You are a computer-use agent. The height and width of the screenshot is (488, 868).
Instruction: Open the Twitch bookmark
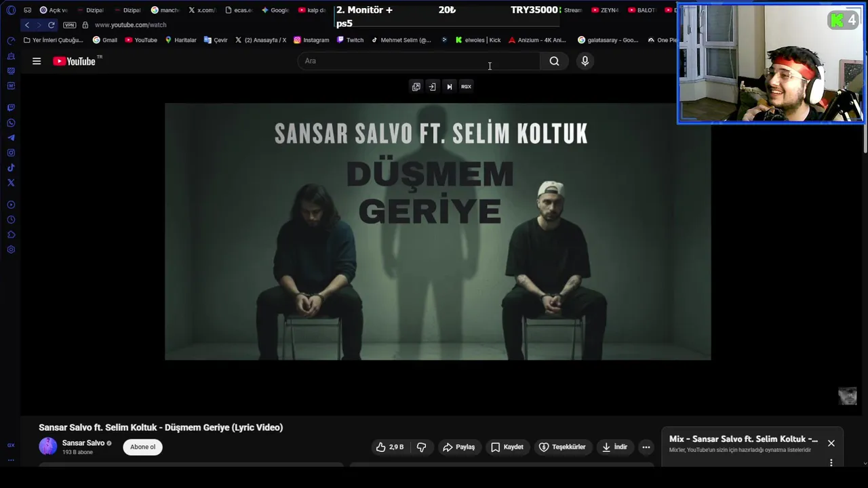pyautogui.click(x=349, y=40)
